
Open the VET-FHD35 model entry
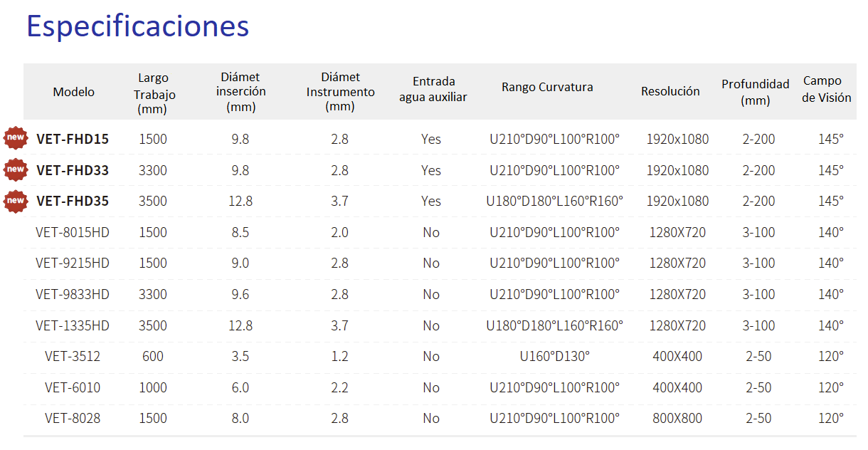pos(73,202)
